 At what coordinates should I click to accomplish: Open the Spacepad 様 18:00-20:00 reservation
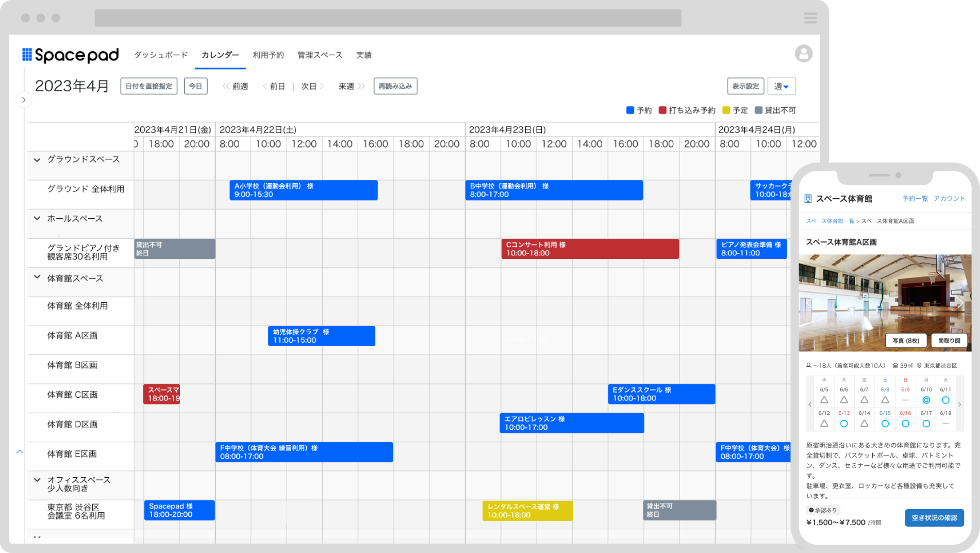pos(179,510)
